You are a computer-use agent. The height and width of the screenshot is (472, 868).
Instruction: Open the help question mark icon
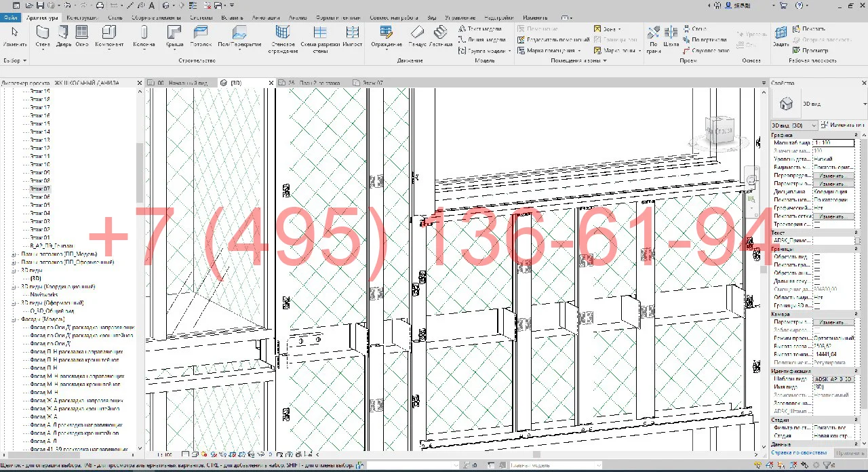pyautogui.click(x=799, y=5)
